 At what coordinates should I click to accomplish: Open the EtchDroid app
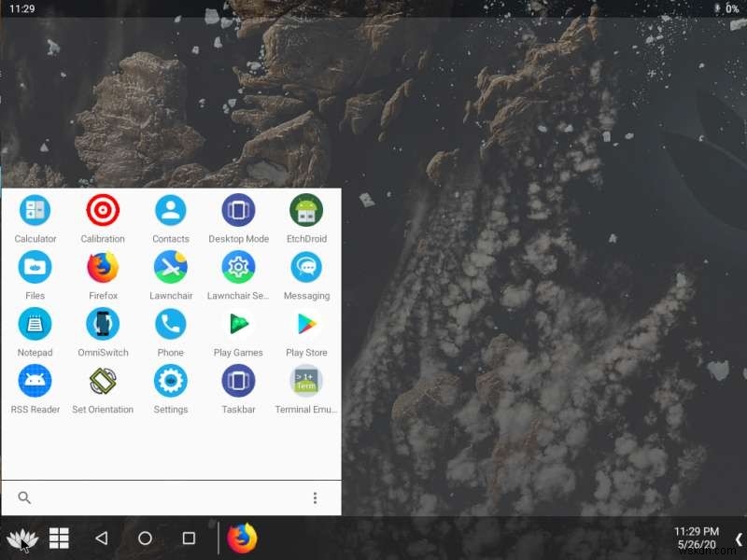(x=306, y=211)
